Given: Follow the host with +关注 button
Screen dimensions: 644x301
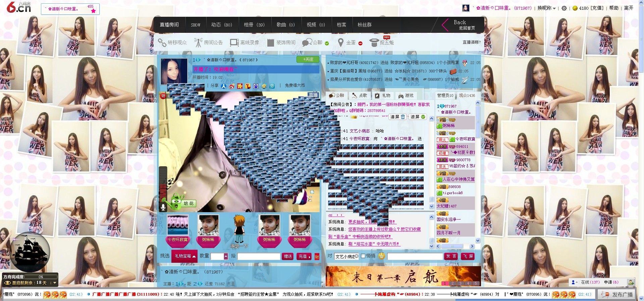Looking at the screenshot, I should click(308, 59).
